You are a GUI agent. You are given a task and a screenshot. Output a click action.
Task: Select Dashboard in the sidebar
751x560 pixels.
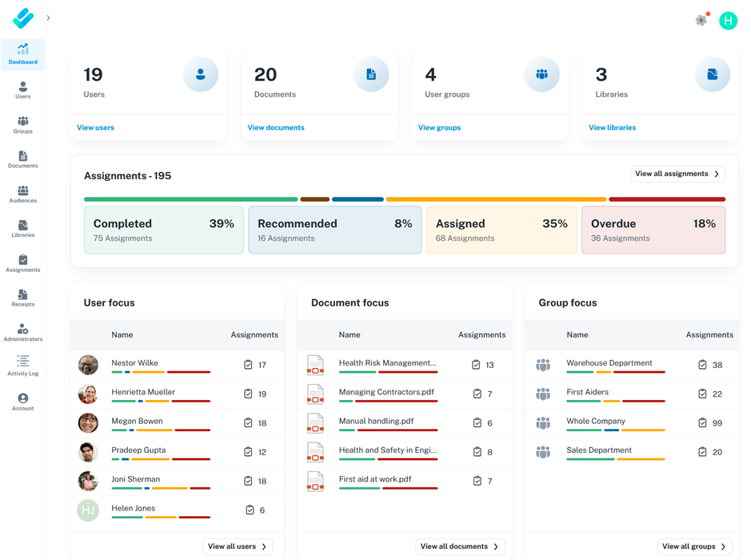(x=22, y=54)
